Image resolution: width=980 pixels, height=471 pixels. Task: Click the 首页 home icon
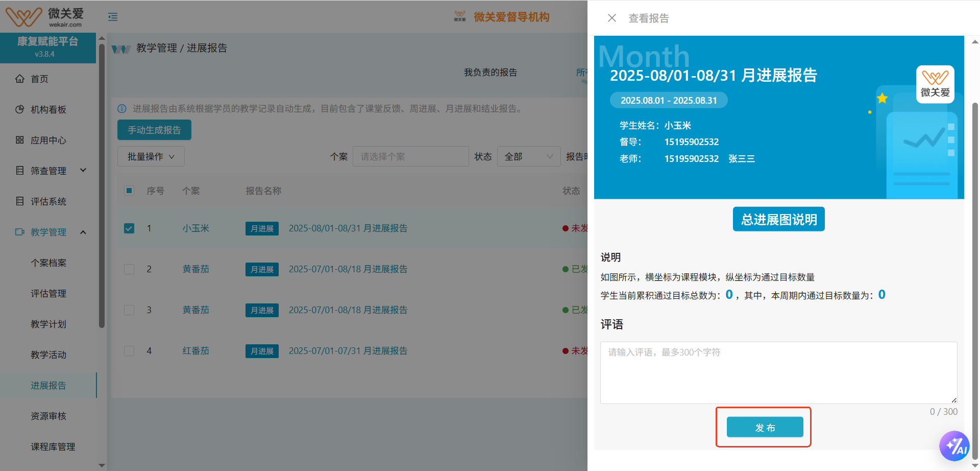pyautogui.click(x=20, y=79)
